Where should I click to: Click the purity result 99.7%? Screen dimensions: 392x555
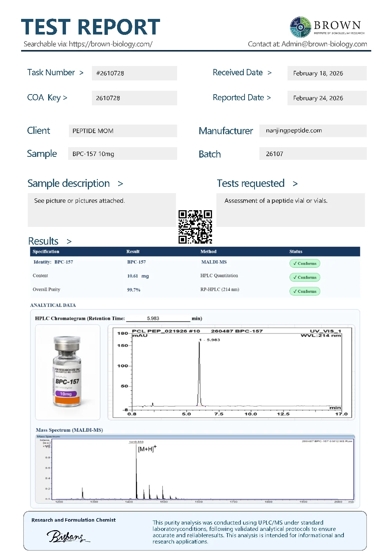tap(134, 290)
